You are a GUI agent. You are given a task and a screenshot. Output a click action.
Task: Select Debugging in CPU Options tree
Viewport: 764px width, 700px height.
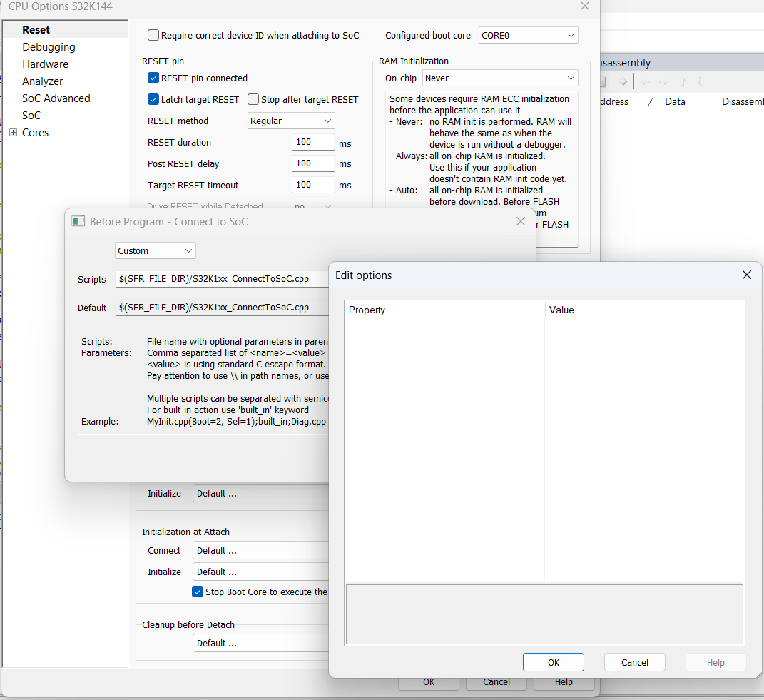(49, 47)
